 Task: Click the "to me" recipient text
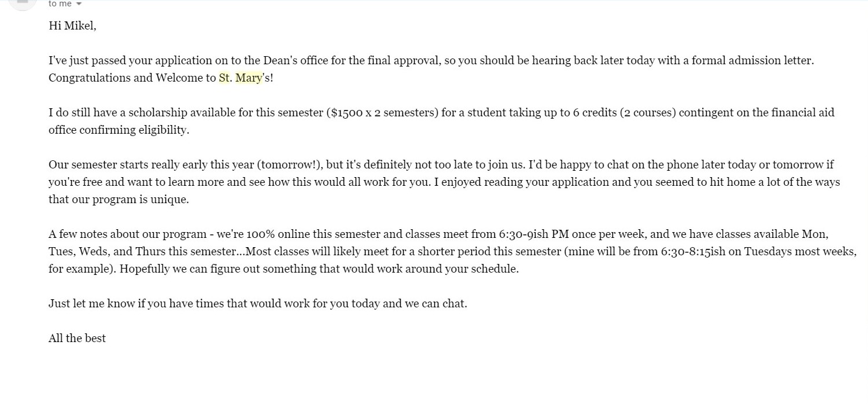pyautogui.click(x=60, y=4)
